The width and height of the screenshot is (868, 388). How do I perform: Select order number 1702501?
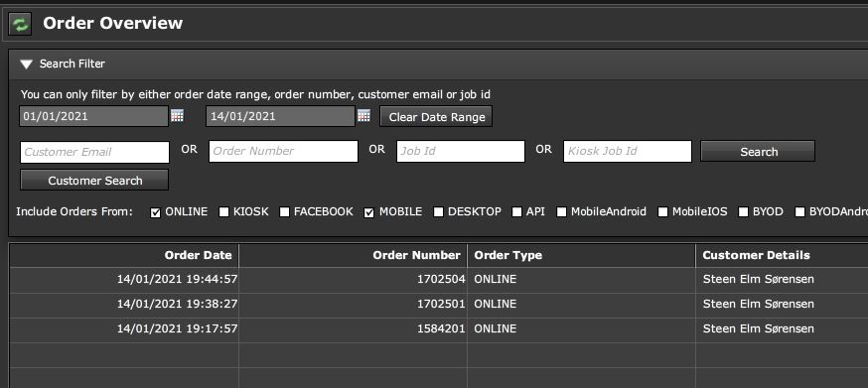point(441,304)
